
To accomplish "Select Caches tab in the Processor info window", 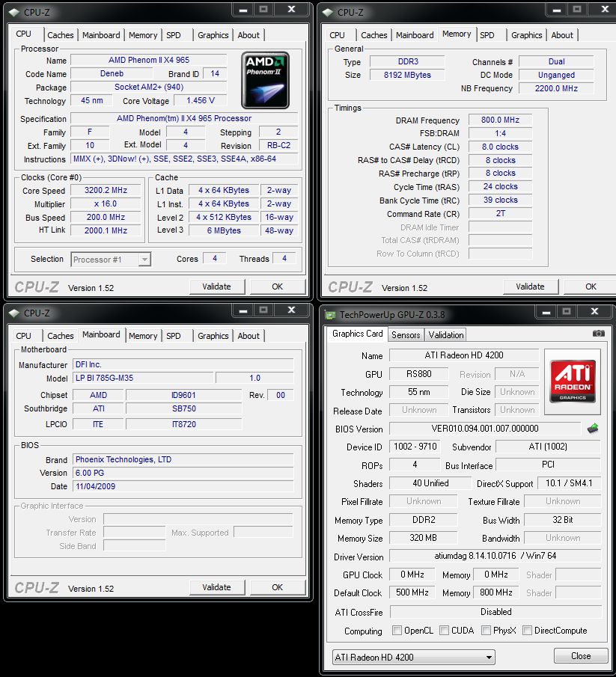I will point(61,35).
